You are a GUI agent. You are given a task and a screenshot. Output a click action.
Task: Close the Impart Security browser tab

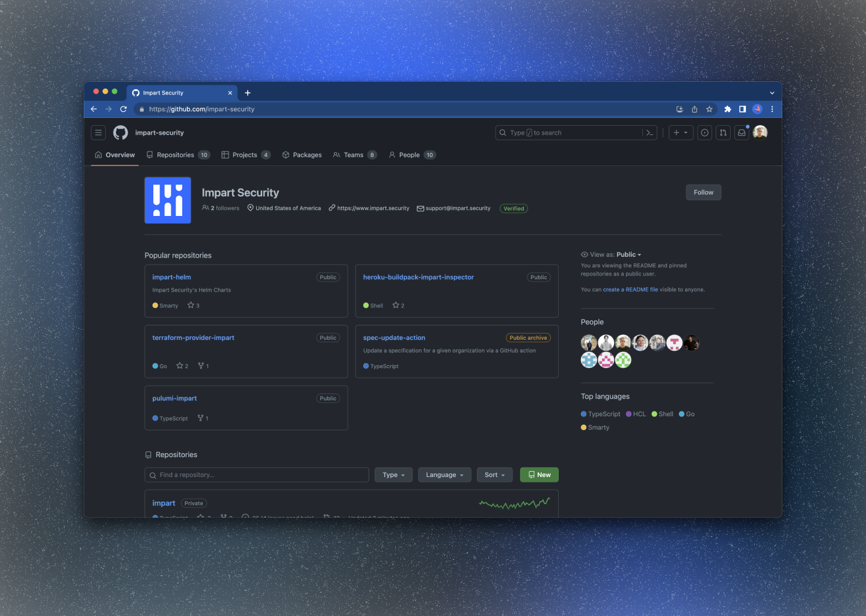230,93
